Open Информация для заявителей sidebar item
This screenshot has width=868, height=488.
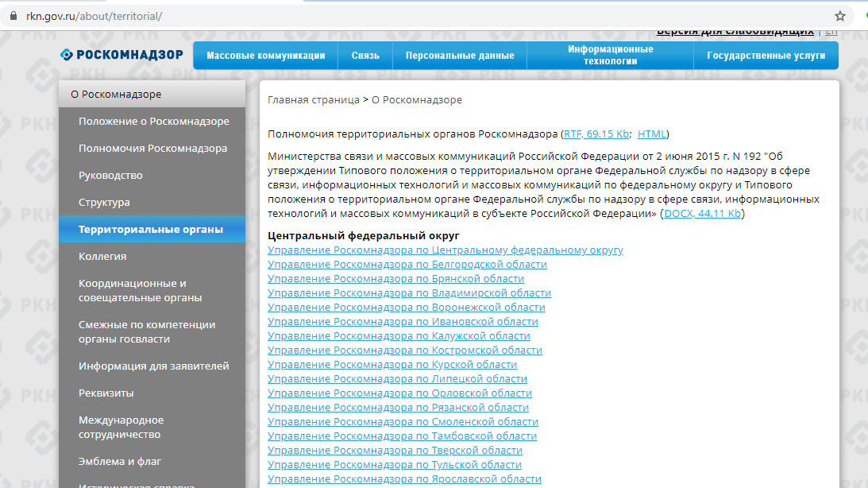click(152, 366)
